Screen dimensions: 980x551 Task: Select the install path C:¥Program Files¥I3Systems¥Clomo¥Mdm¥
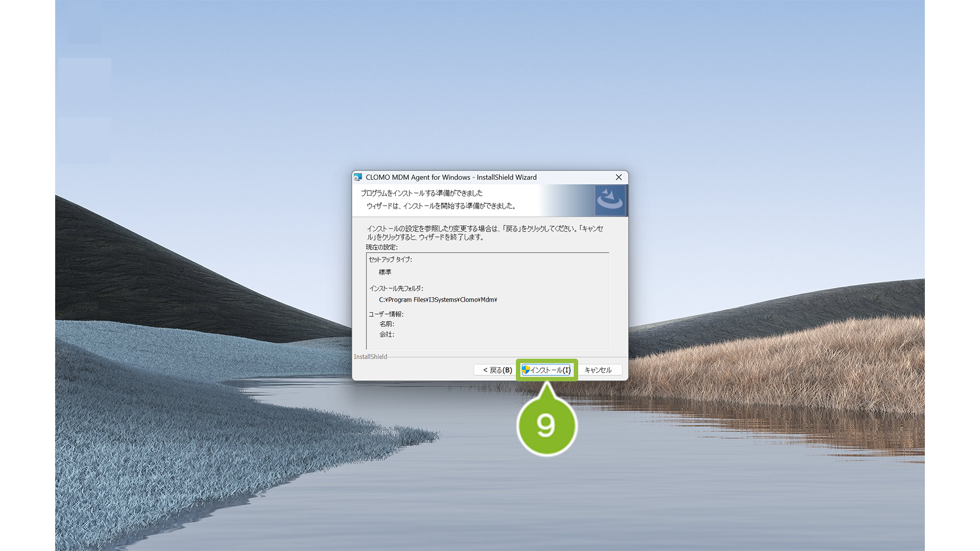[438, 300]
